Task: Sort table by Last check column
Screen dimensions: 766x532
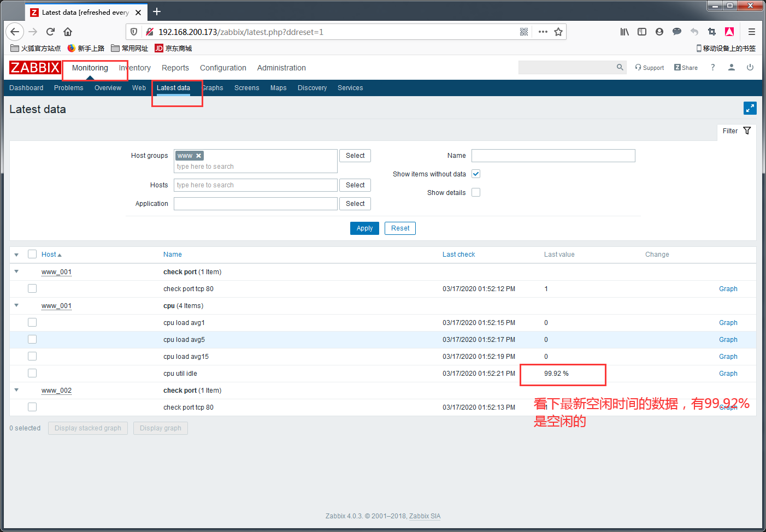Action: click(458, 255)
